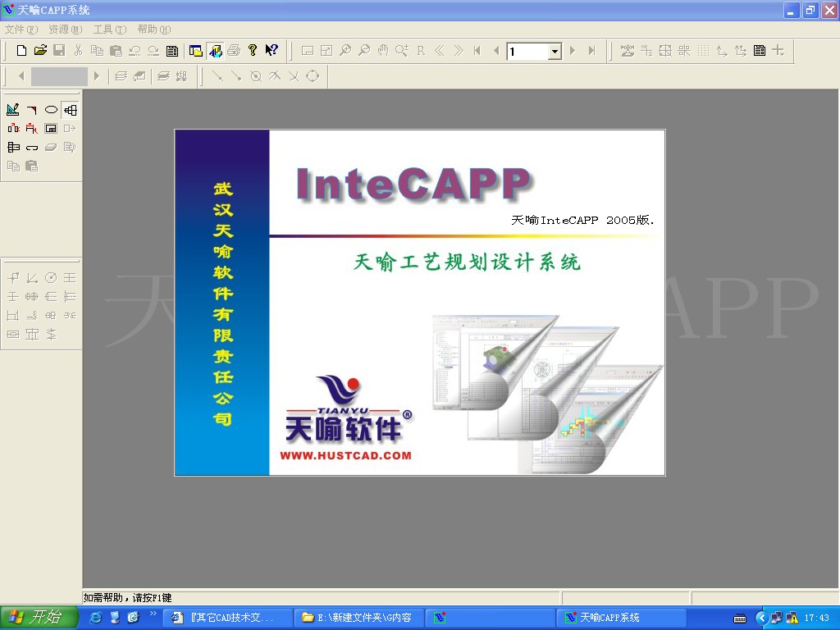
Task: Switch to 天喻CAPP系统 taskbar button
Action: click(622, 618)
